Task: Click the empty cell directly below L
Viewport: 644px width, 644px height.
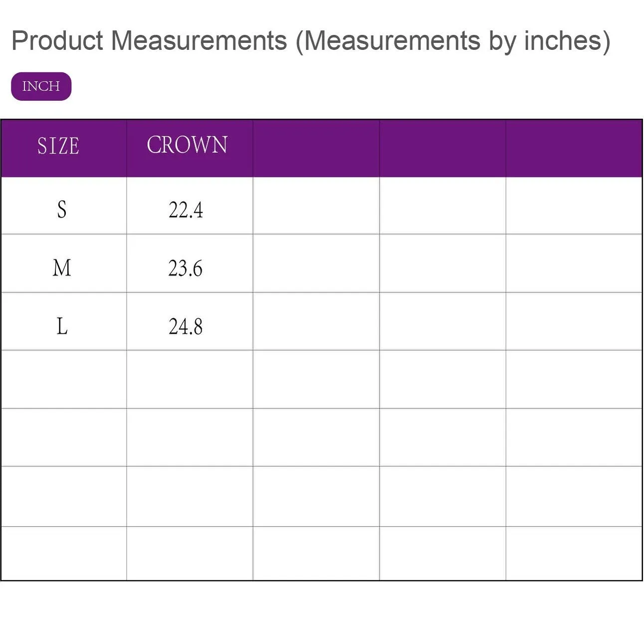Action: pyautogui.click(x=64, y=380)
